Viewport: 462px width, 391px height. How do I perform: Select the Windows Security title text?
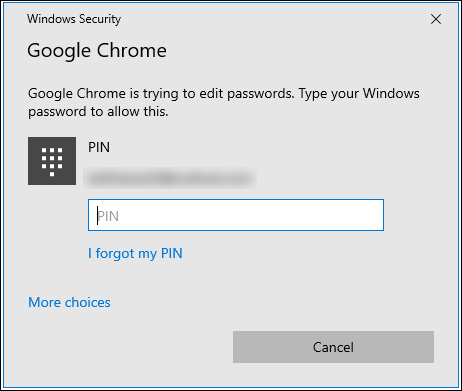(74, 19)
